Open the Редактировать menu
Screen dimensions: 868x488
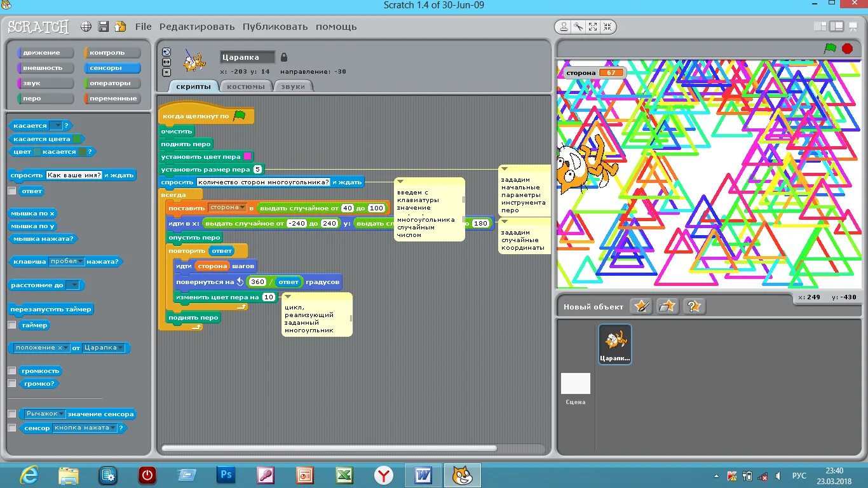197,27
